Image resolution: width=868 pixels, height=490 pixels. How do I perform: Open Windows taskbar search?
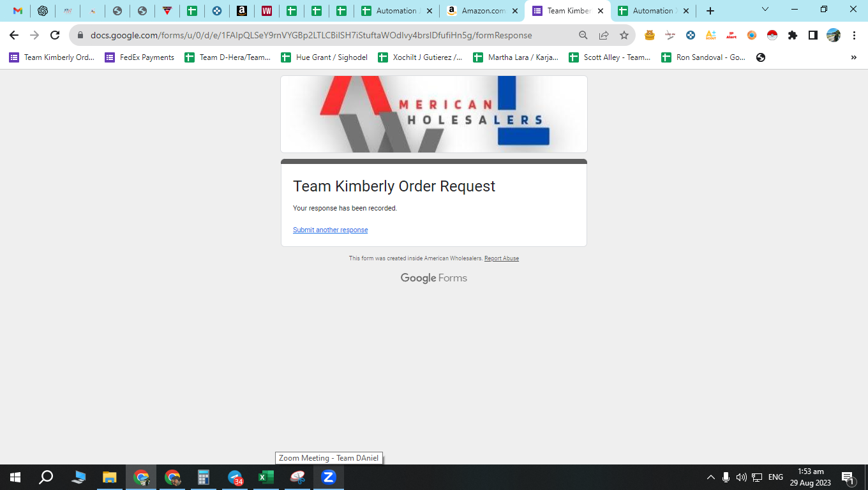(x=46, y=477)
